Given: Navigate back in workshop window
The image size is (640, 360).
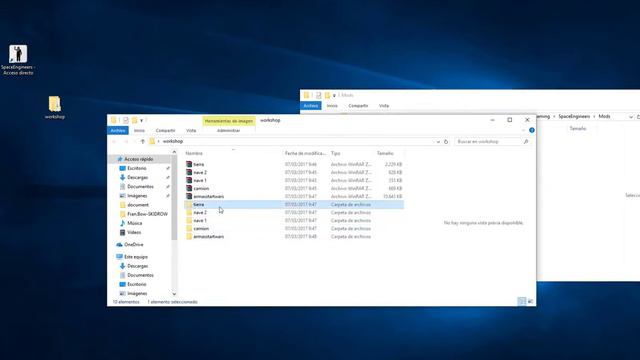Looking at the screenshot, I should pyautogui.click(x=114, y=141).
